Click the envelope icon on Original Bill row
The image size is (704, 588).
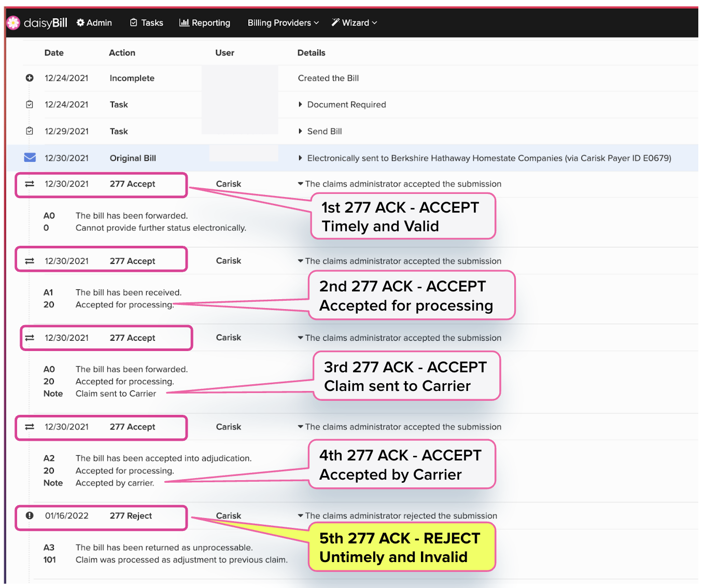point(30,157)
